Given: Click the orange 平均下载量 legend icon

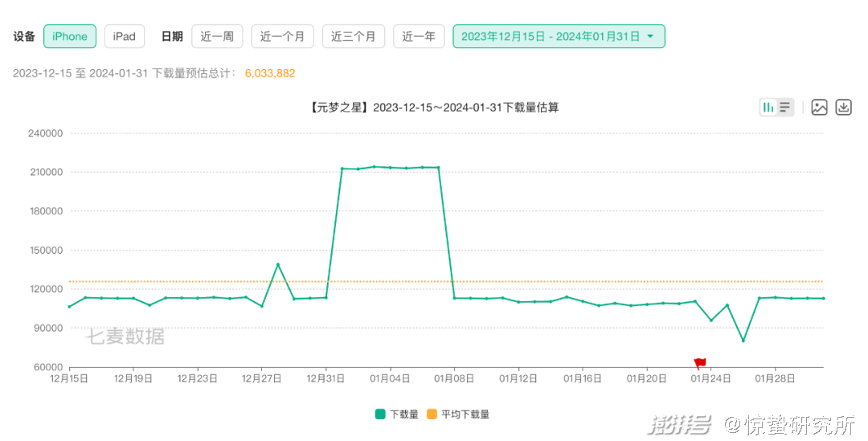Looking at the screenshot, I should tap(432, 414).
